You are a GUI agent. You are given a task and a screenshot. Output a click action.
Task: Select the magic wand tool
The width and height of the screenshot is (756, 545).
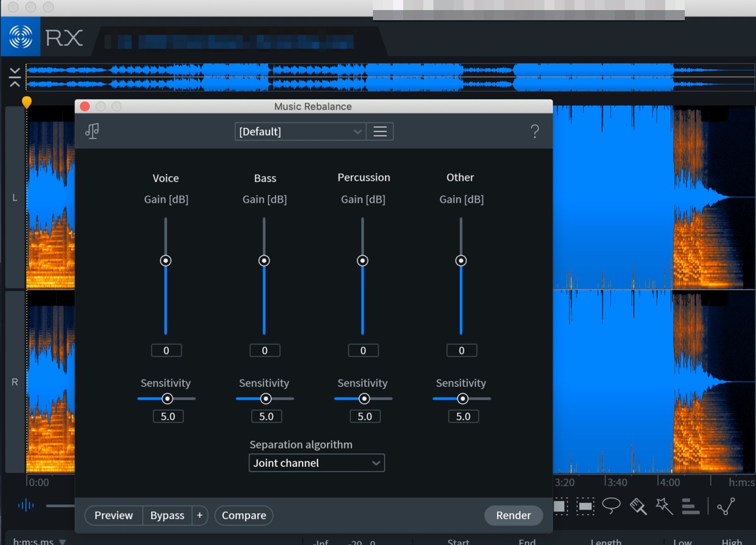click(664, 505)
